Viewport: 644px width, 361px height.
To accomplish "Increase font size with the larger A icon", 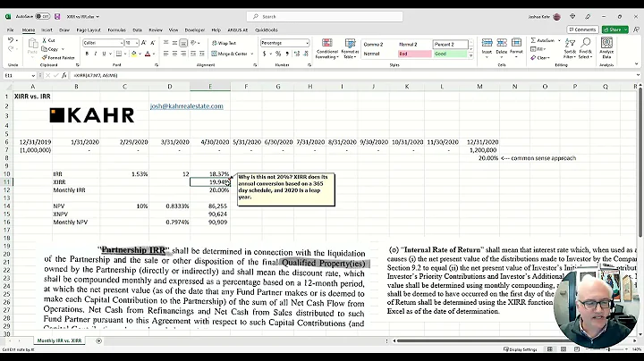I will (x=144, y=43).
